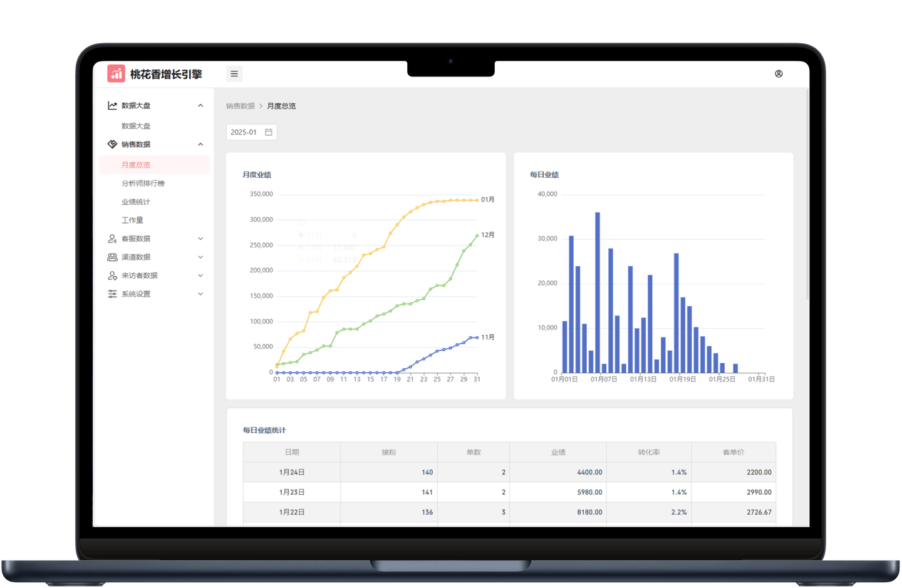Expand the 来访者数据 chevron
This screenshot has width=902, height=588.
(200, 276)
